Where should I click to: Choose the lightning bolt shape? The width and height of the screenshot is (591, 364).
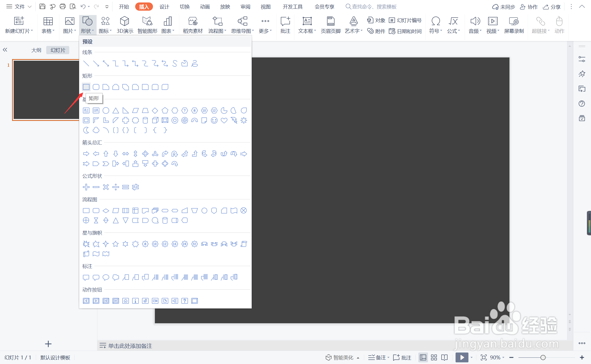point(234,120)
